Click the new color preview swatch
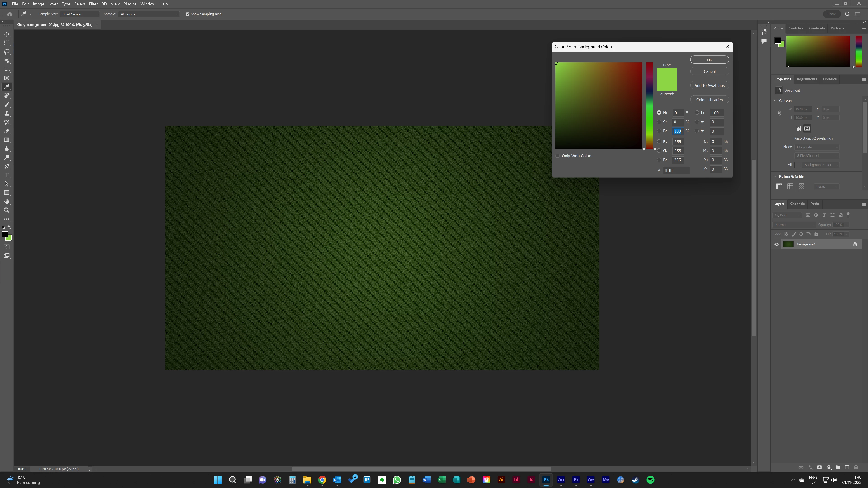This screenshot has height=488, width=868. (x=667, y=74)
